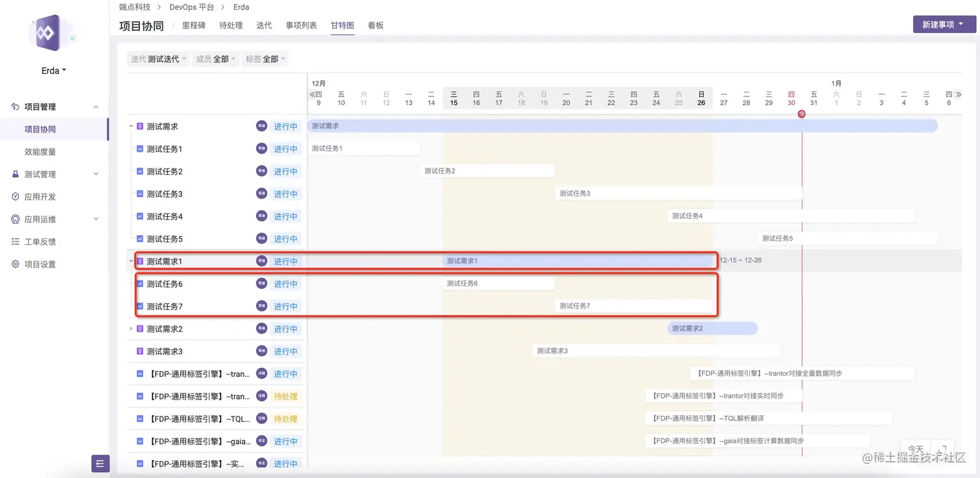This screenshot has height=478, width=980.
Task: Open 项目设置 in the sidebar
Action: (x=39, y=264)
